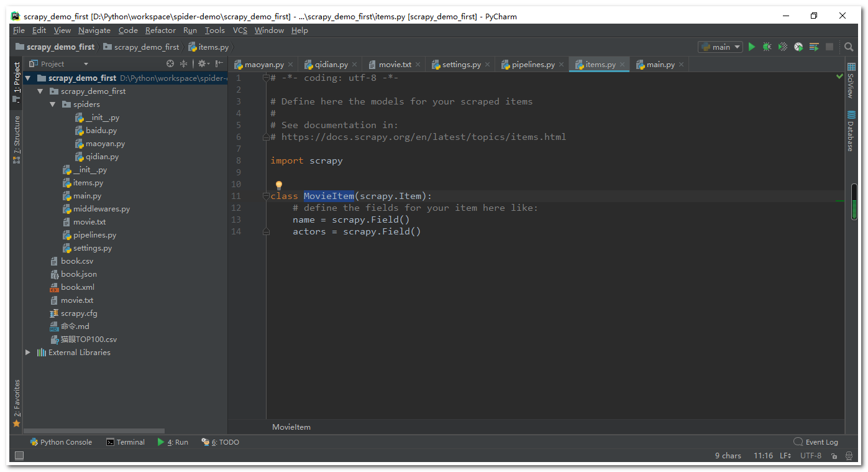
Task: Open the 4: Run tool window
Action: tap(173, 442)
